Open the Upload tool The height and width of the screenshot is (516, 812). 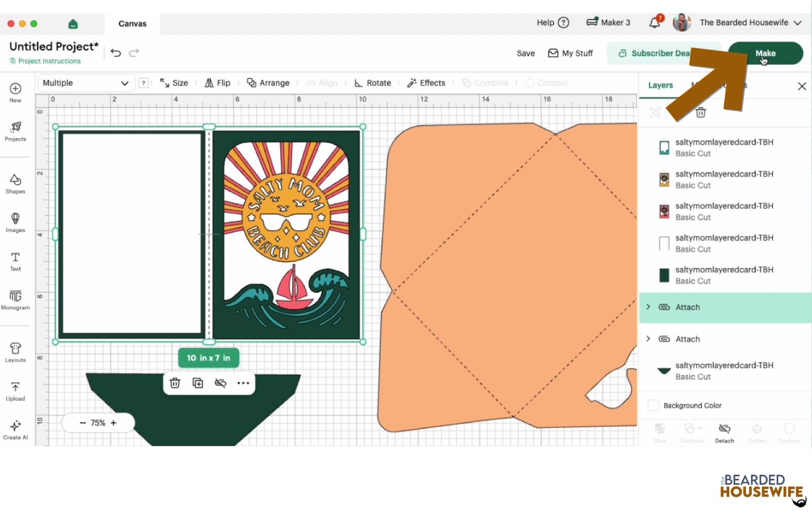click(x=15, y=391)
